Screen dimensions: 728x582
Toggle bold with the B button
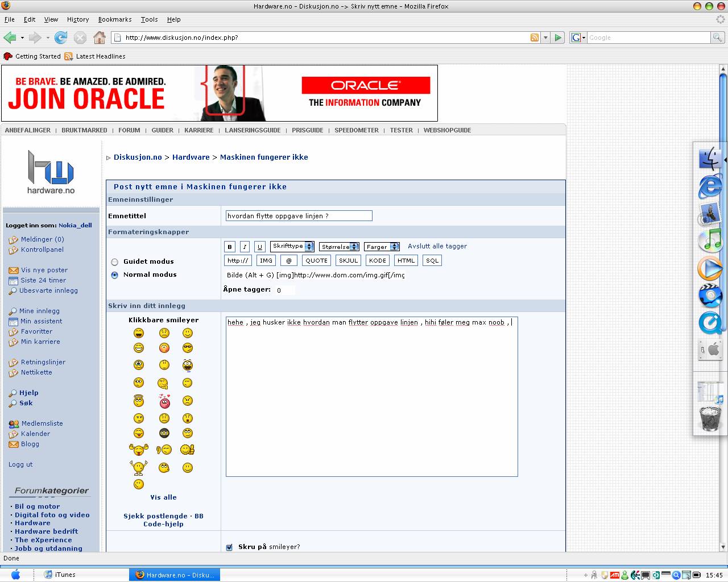pyautogui.click(x=230, y=247)
